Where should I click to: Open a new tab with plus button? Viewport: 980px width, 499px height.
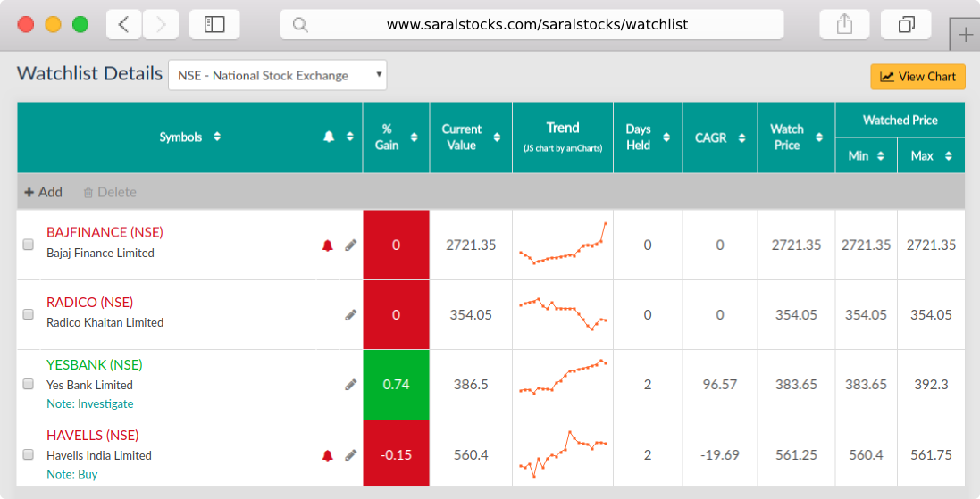click(965, 35)
